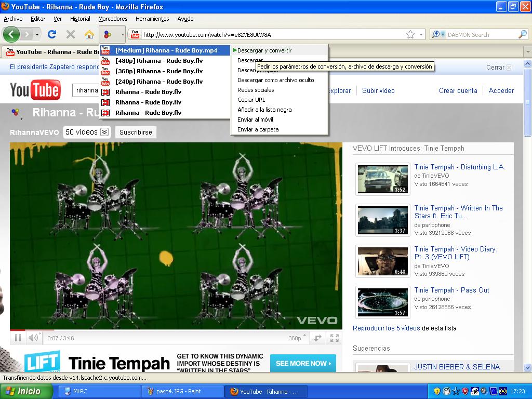Choose Descargar como archivo oculto
532x399 pixels.
click(x=280, y=80)
